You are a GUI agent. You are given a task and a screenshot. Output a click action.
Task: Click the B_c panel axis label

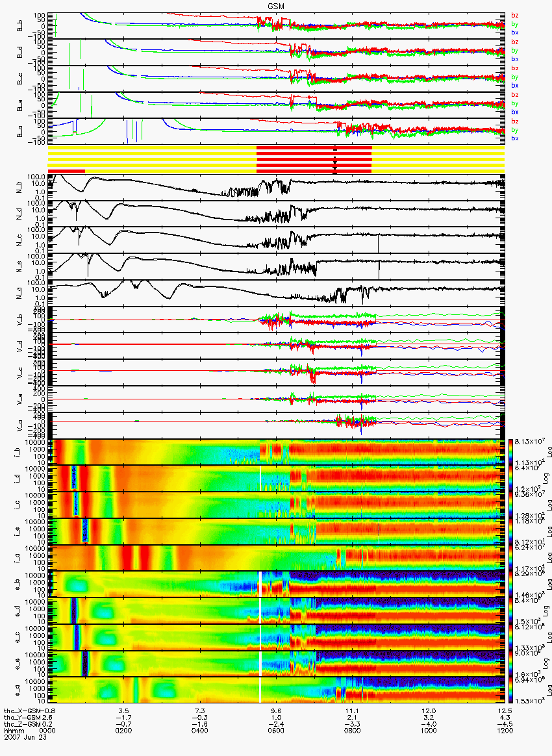tap(19, 79)
